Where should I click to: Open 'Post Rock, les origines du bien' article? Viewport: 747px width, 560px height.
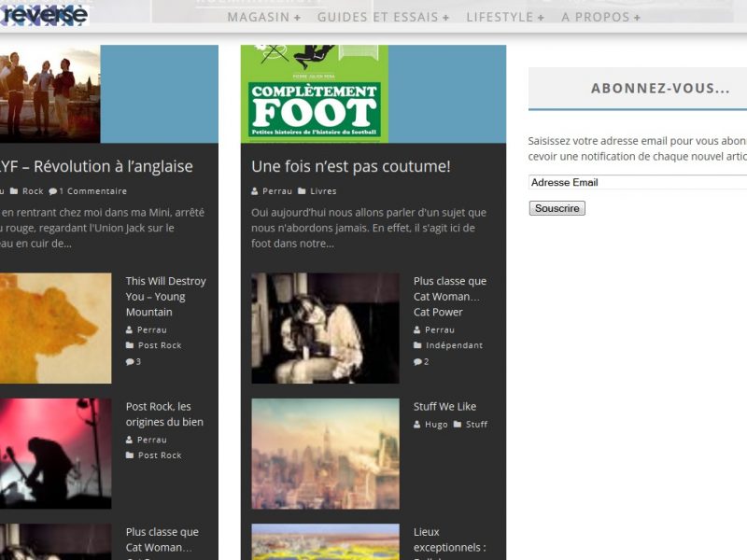click(164, 414)
